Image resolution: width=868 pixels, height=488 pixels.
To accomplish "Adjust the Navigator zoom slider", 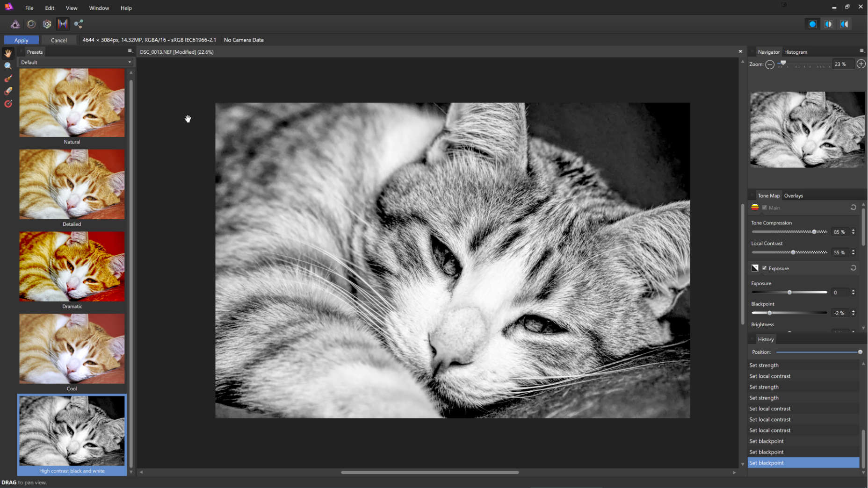I will tap(803, 65).
